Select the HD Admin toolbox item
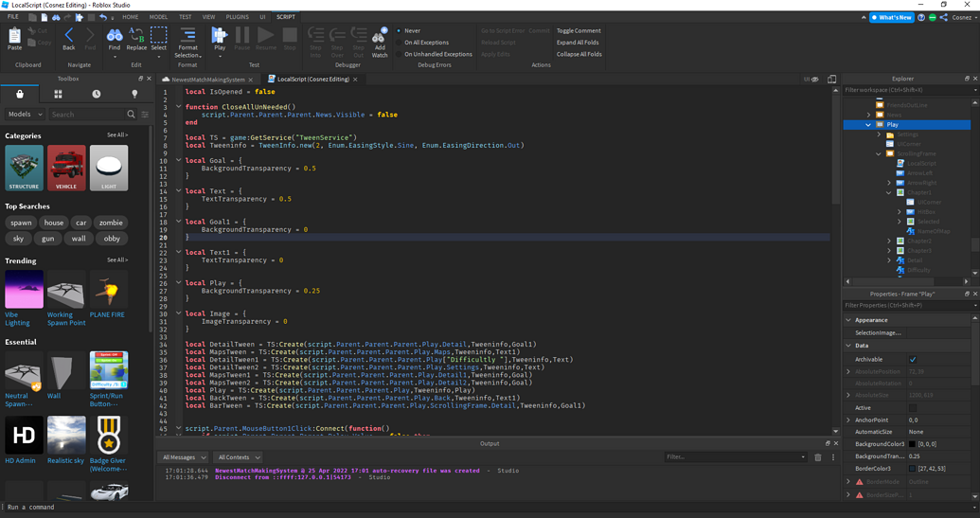Screen dimensions: 980x518 pyautogui.click(x=24, y=440)
